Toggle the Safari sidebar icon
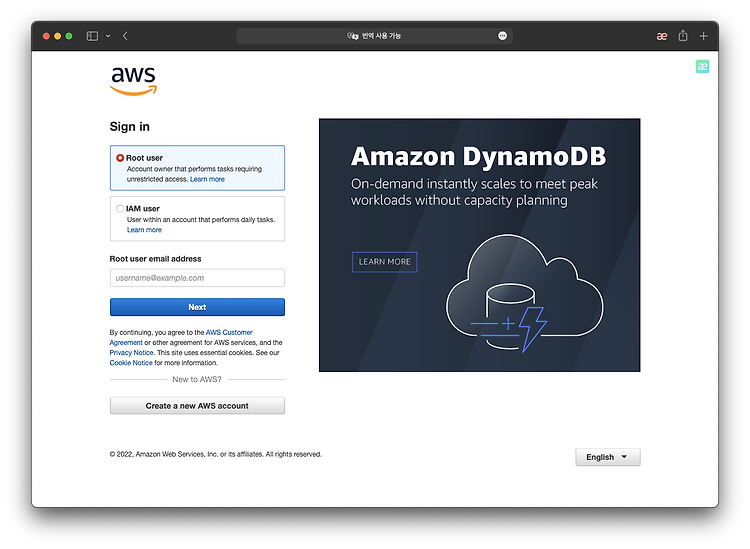 tap(92, 36)
